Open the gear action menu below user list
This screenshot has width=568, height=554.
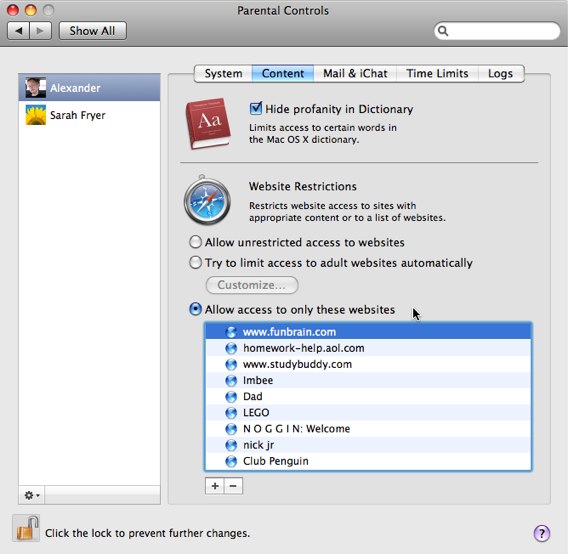pos(32,495)
